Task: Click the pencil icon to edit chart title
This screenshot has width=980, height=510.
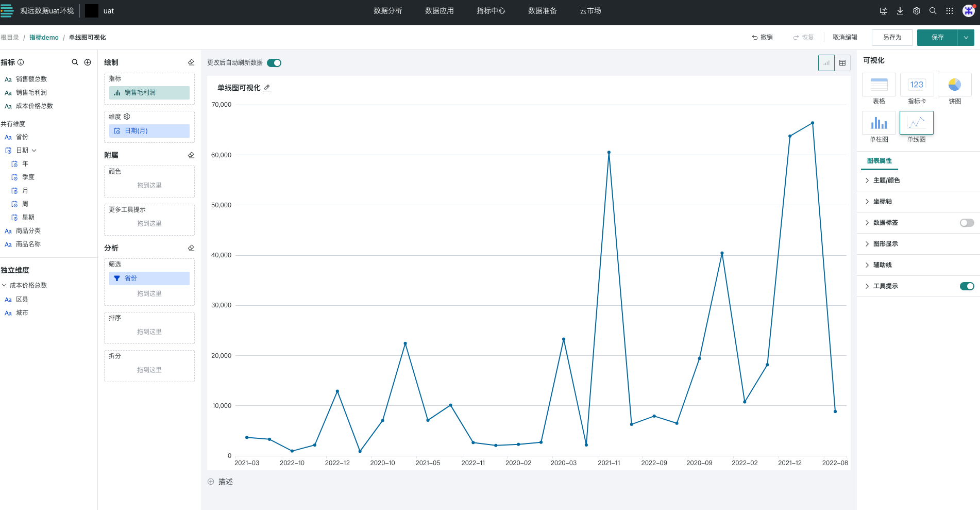Action: [267, 88]
